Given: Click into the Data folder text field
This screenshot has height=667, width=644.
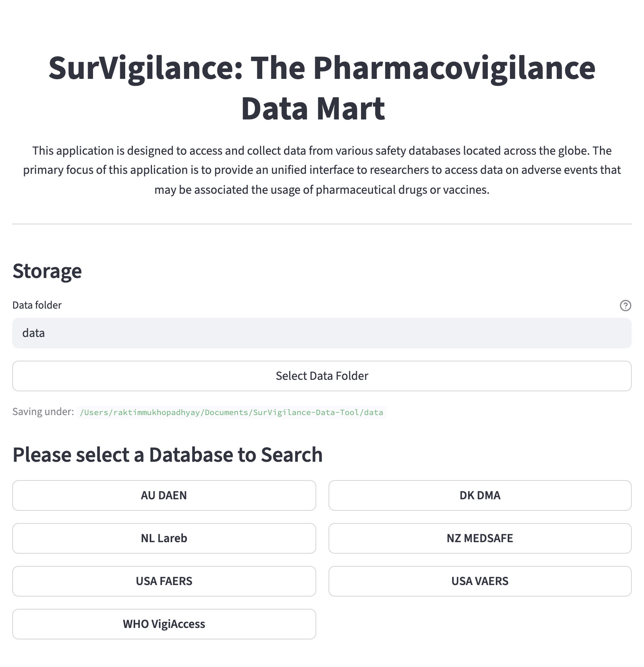Looking at the screenshot, I should (x=322, y=333).
